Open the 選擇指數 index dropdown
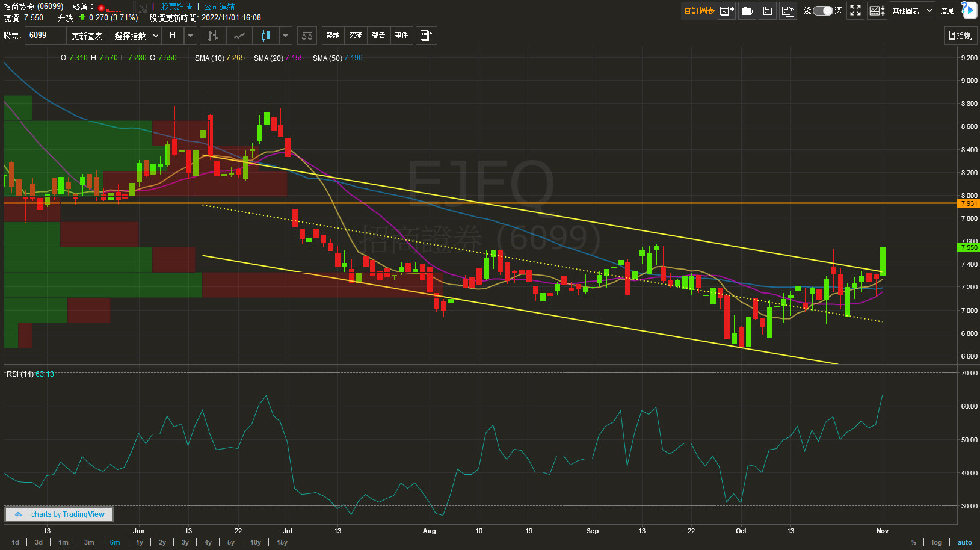The image size is (980, 550). click(136, 36)
